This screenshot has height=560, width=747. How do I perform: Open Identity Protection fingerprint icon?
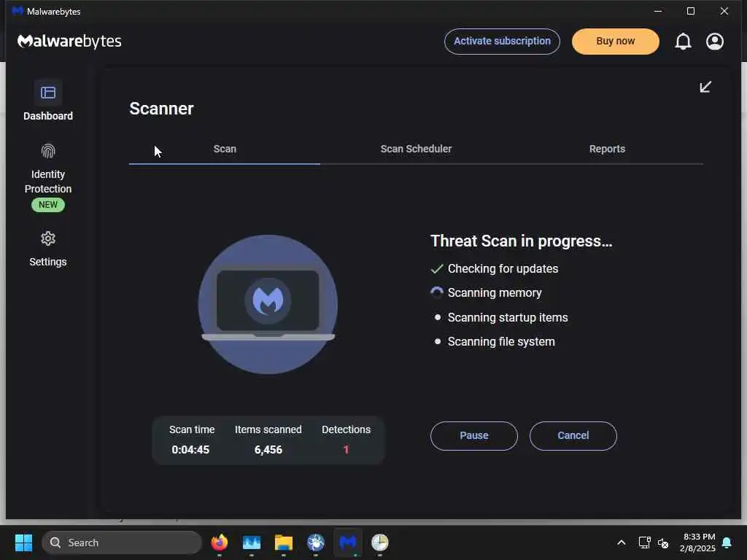(48, 152)
